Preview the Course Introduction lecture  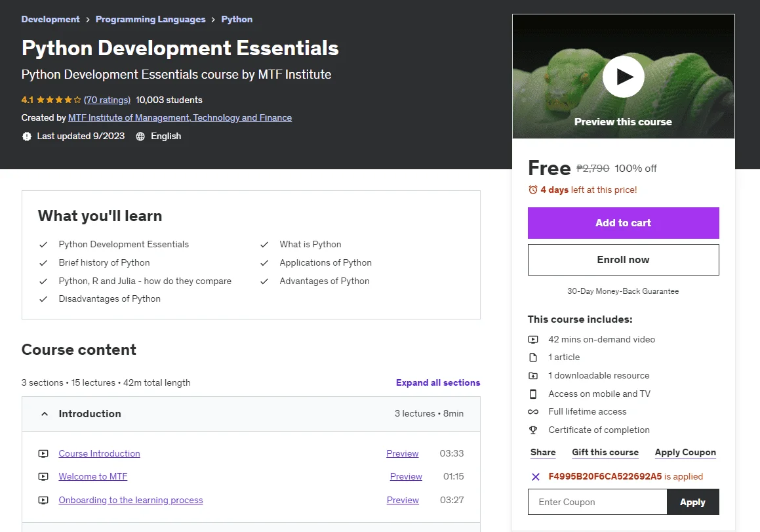coord(403,454)
